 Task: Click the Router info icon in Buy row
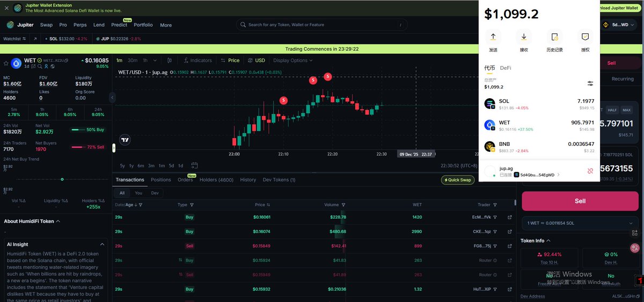point(495,260)
